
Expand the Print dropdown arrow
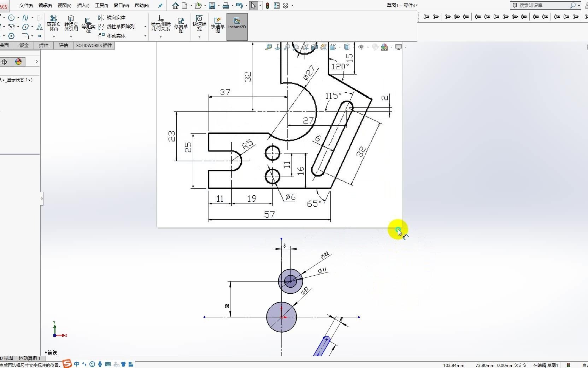233,6
